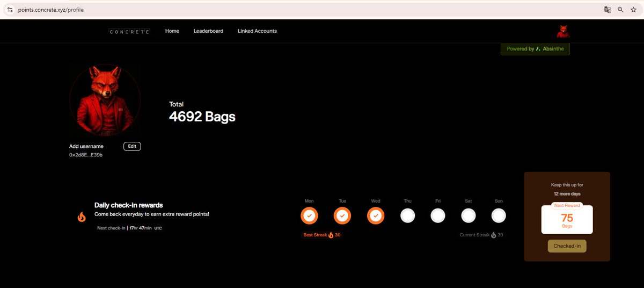Select the Sunday check-in circle
The image size is (644, 288).
[499, 216]
